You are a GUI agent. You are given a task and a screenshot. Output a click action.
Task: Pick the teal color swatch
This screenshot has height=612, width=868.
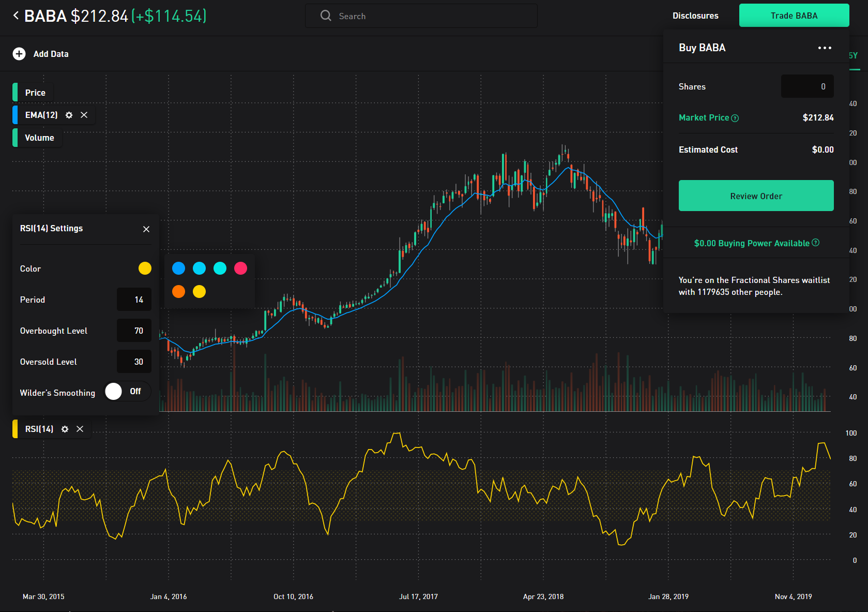[x=220, y=268]
